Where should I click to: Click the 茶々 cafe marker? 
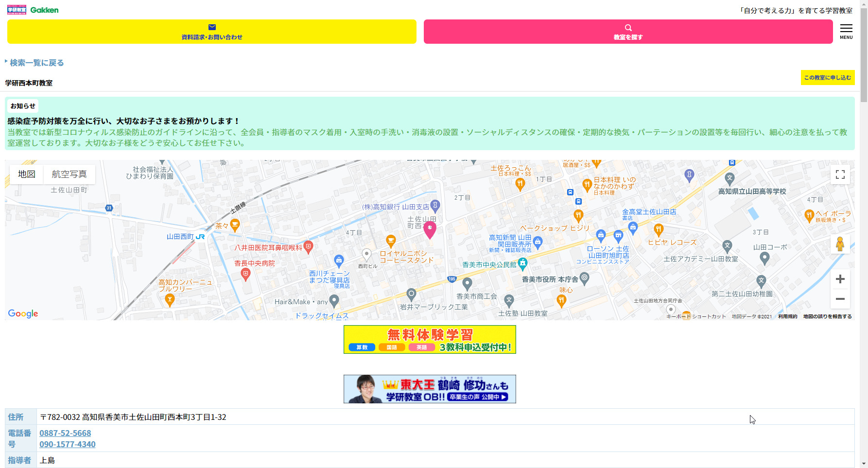coord(235,225)
